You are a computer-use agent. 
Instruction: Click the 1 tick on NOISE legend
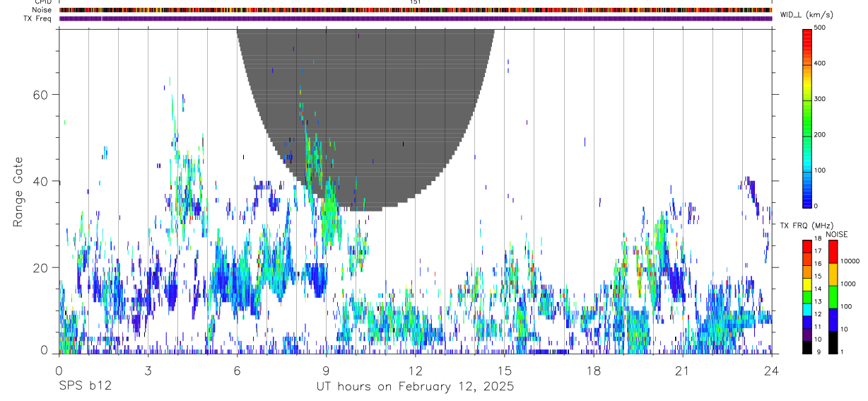point(843,351)
